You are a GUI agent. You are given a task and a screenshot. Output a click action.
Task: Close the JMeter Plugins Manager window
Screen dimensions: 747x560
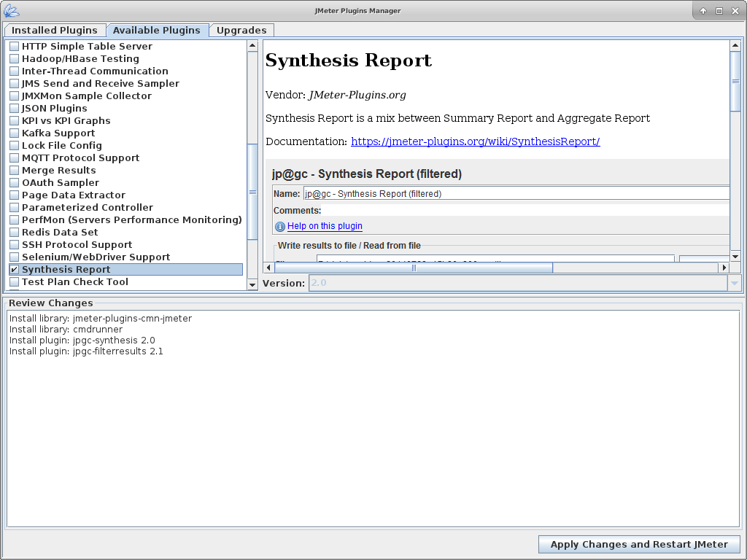click(x=735, y=11)
